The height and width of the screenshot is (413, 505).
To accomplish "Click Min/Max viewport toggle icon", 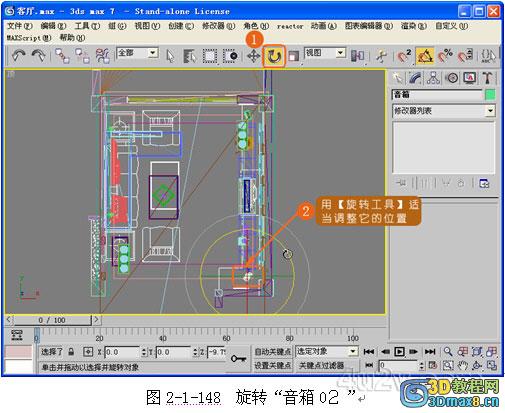I will click(492, 365).
